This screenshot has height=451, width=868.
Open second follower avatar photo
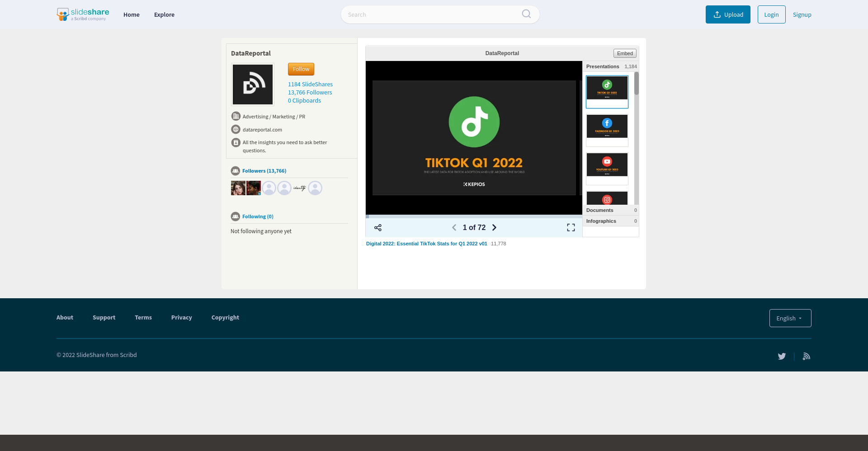coord(254,188)
